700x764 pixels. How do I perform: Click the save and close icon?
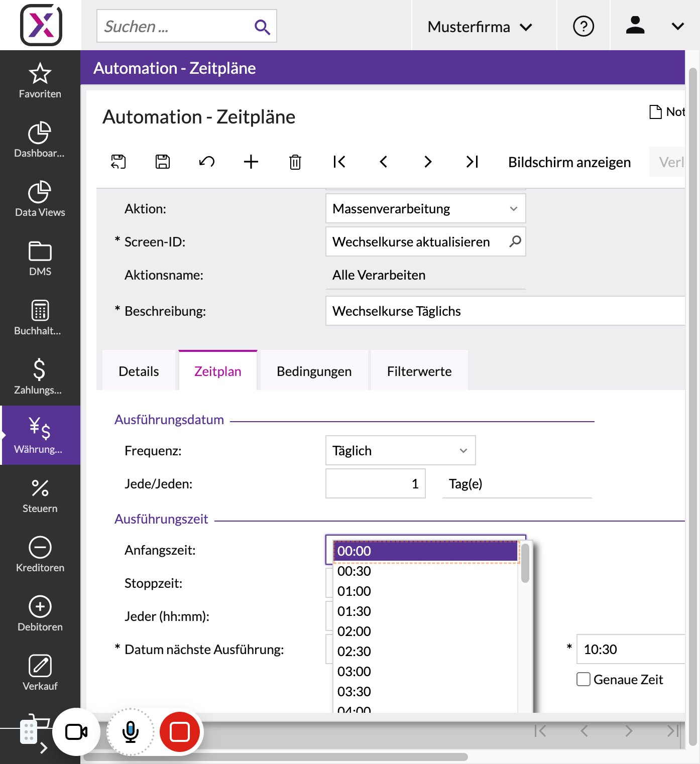point(119,162)
